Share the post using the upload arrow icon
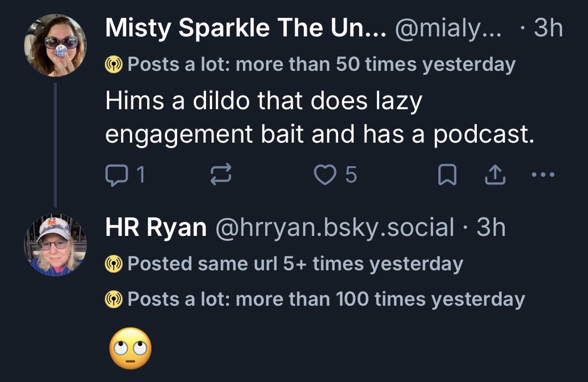The image size is (588, 382). [495, 175]
